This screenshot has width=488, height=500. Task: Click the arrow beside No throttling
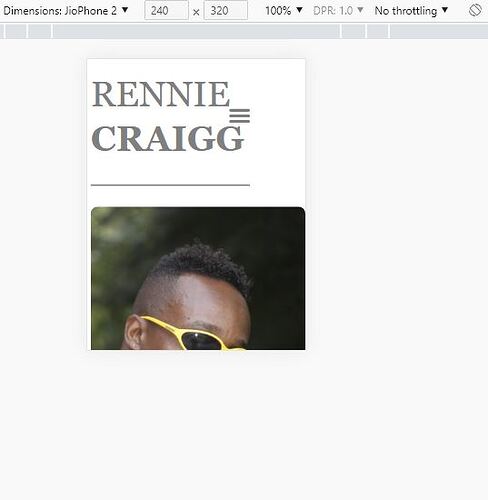click(445, 10)
